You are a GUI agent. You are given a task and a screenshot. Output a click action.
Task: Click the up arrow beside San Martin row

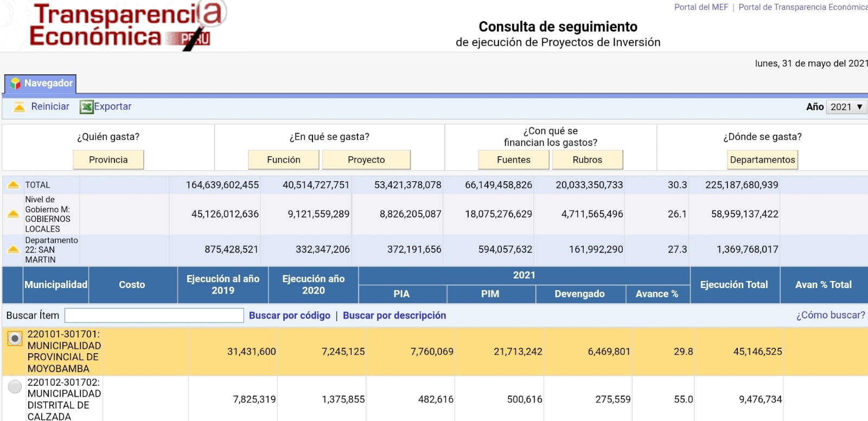click(14, 250)
